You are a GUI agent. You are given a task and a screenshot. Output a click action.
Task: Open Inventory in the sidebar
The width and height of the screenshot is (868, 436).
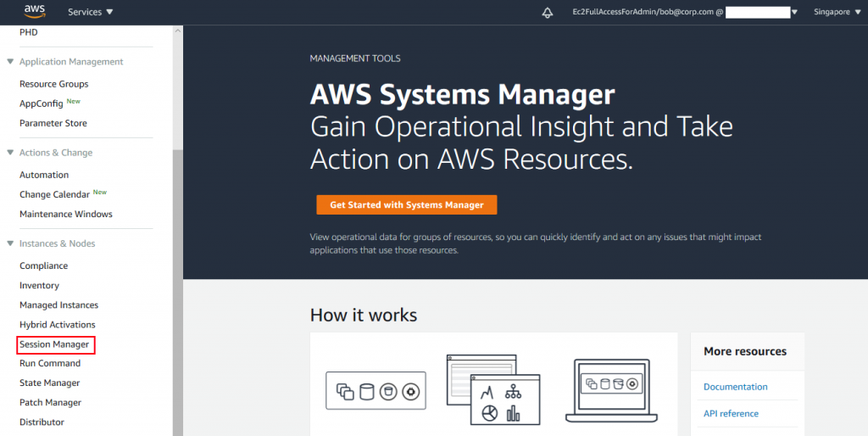click(39, 285)
